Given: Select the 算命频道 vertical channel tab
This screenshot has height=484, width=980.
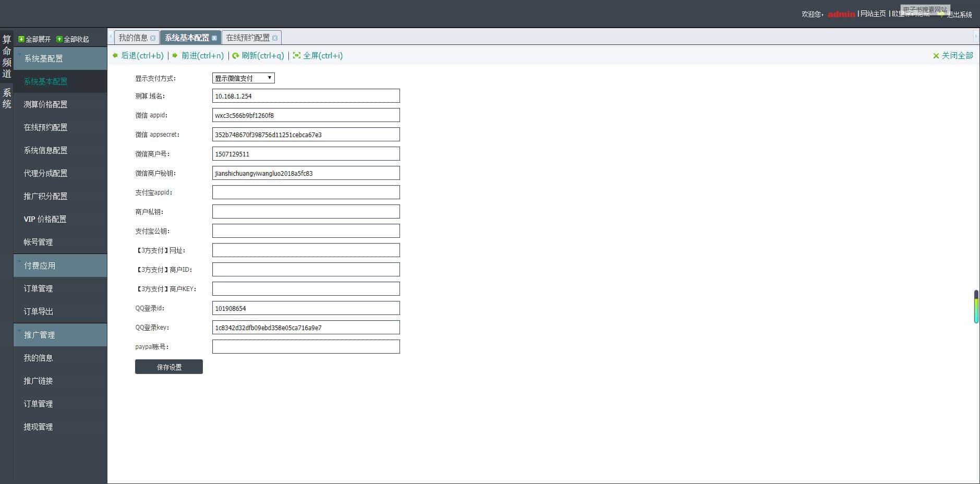Looking at the screenshot, I should (x=7, y=56).
